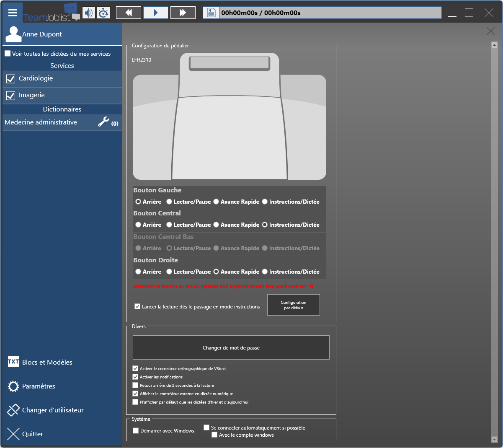Uncheck the Cardiologie service
The image size is (503, 448).
coord(11,79)
